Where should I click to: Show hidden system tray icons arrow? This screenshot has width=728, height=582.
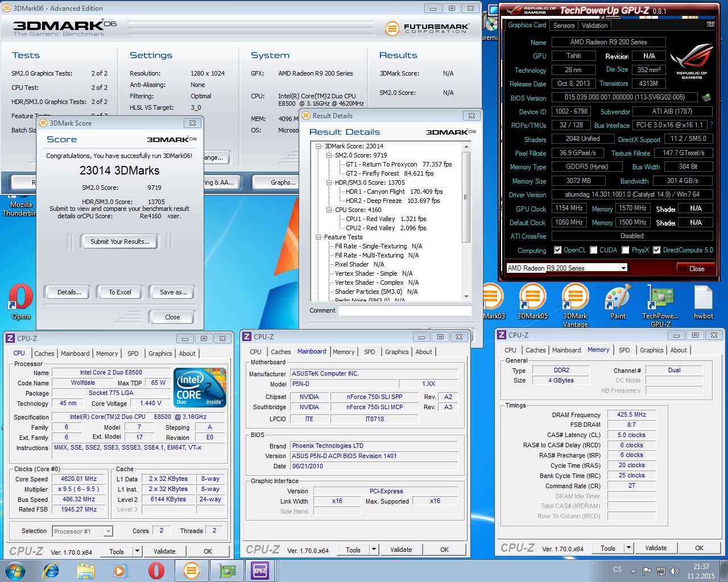(x=633, y=571)
